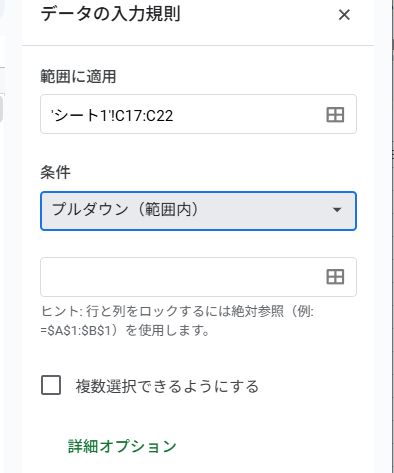Click the 複数選択できるようにする label text

(167, 386)
